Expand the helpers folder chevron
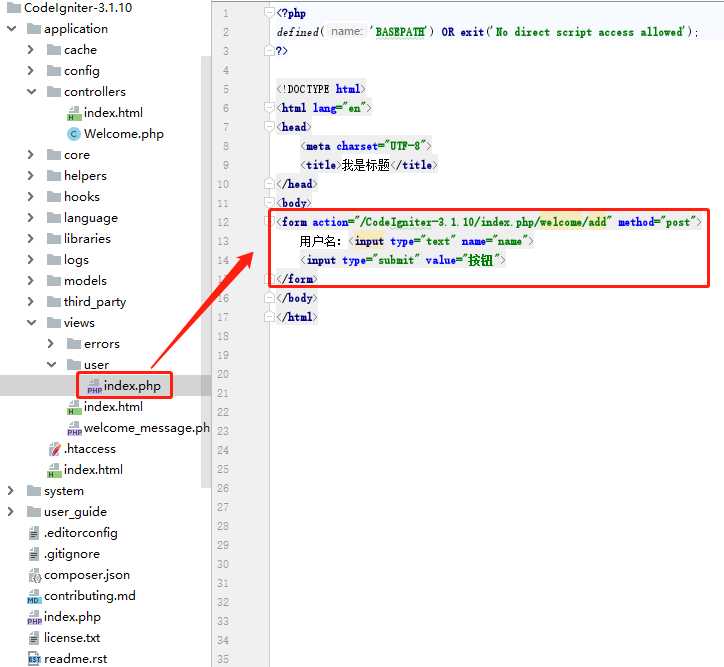The width and height of the screenshot is (724, 667). pyautogui.click(x=31, y=175)
